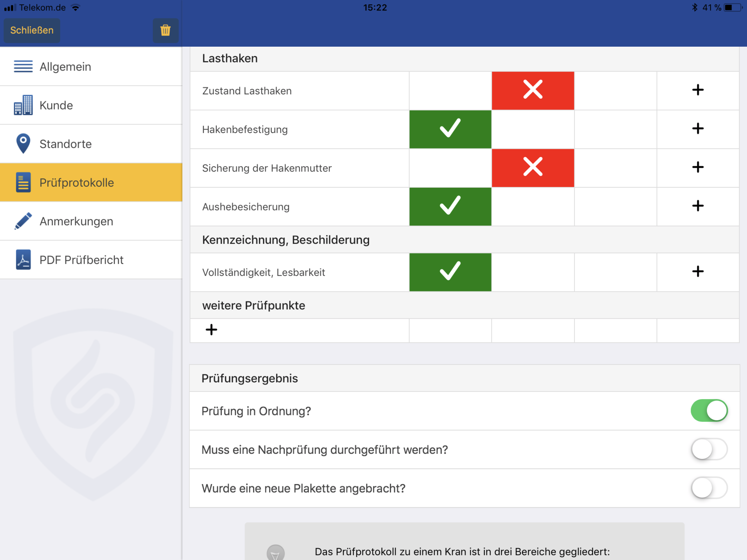Mark Hakenbefestigung as defective
This screenshot has width=747, height=560.
pyautogui.click(x=533, y=129)
